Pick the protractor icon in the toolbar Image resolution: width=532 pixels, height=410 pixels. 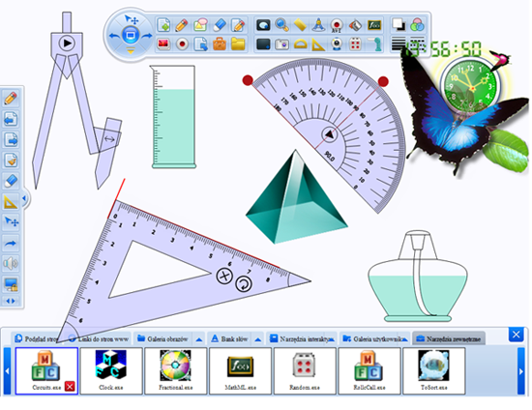click(x=300, y=44)
